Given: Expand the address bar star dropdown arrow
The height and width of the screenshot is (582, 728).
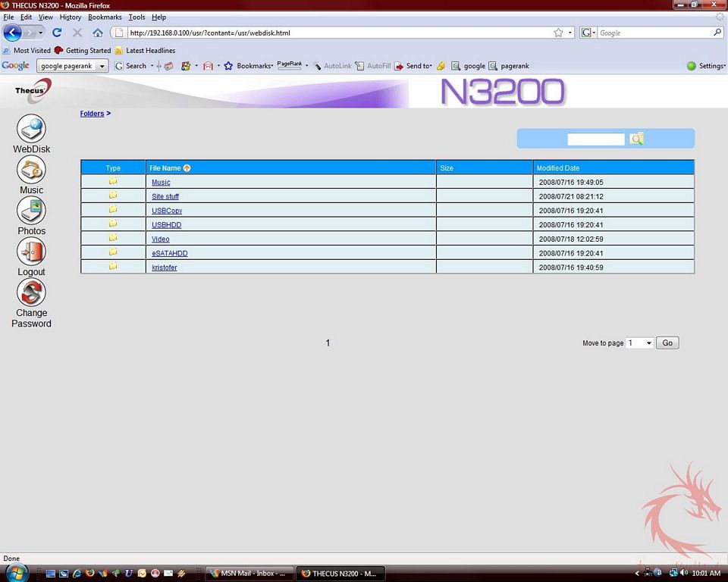Looking at the screenshot, I should (x=570, y=33).
